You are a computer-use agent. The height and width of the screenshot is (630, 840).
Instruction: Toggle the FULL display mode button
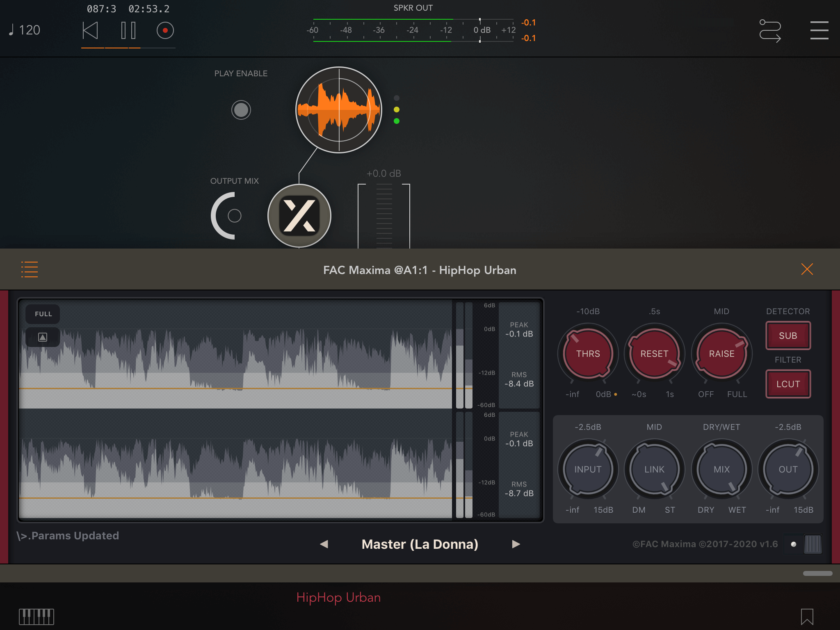43,314
